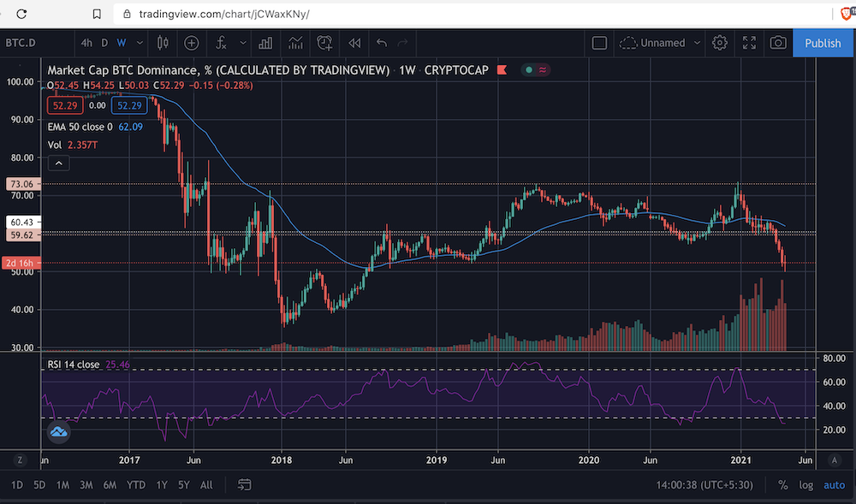Open the candlestick chart style picker
856x504 pixels.
coord(163,43)
